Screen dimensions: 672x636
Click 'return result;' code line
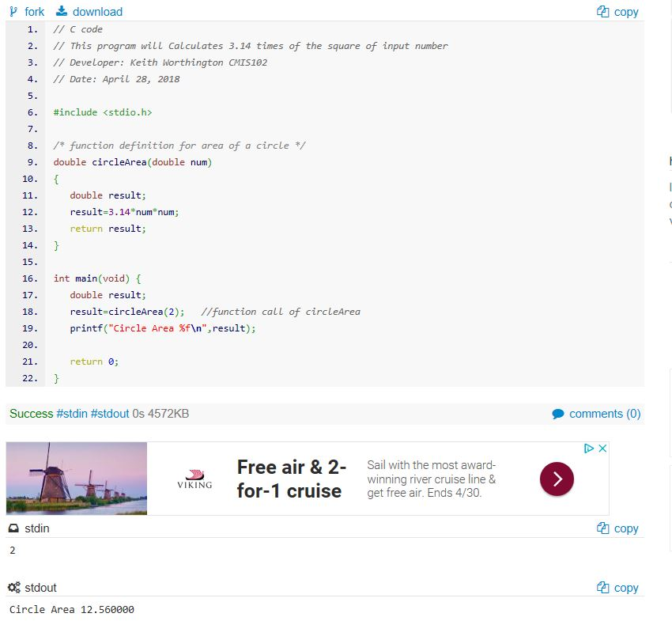pos(108,229)
